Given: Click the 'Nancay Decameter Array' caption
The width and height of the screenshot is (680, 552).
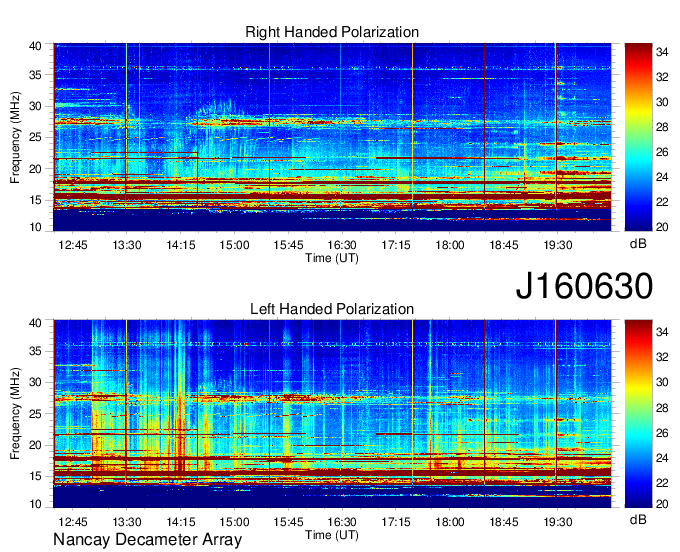Looking at the screenshot, I should (147, 540).
